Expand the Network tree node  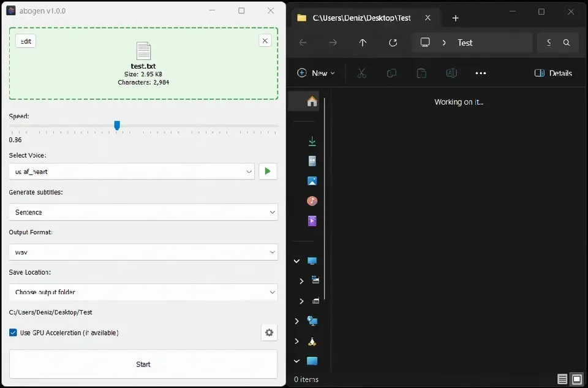tap(296, 321)
